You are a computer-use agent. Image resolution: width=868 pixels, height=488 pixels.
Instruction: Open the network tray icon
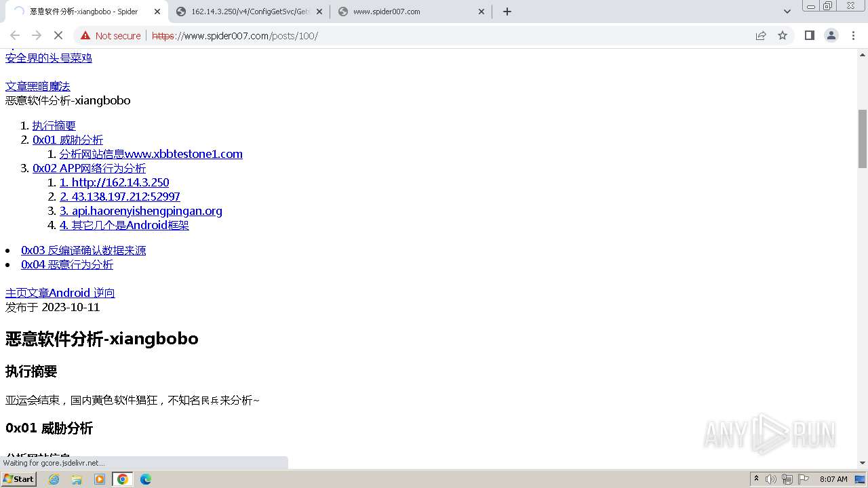[x=787, y=479]
